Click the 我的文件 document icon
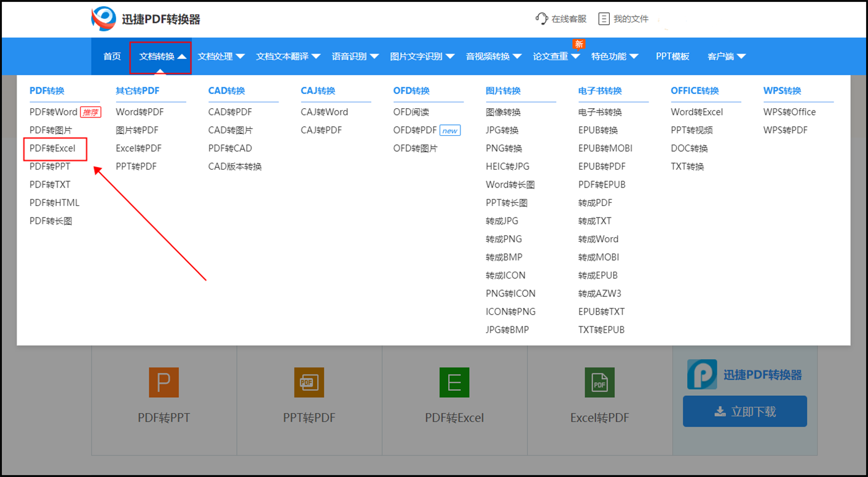This screenshot has width=868, height=477. click(604, 18)
